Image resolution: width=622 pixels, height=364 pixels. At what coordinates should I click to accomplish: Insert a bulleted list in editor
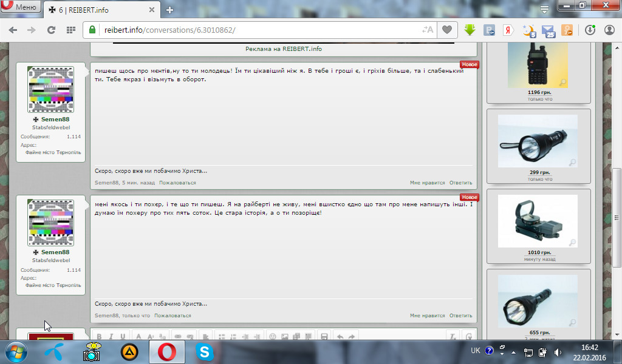click(x=222, y=336)
